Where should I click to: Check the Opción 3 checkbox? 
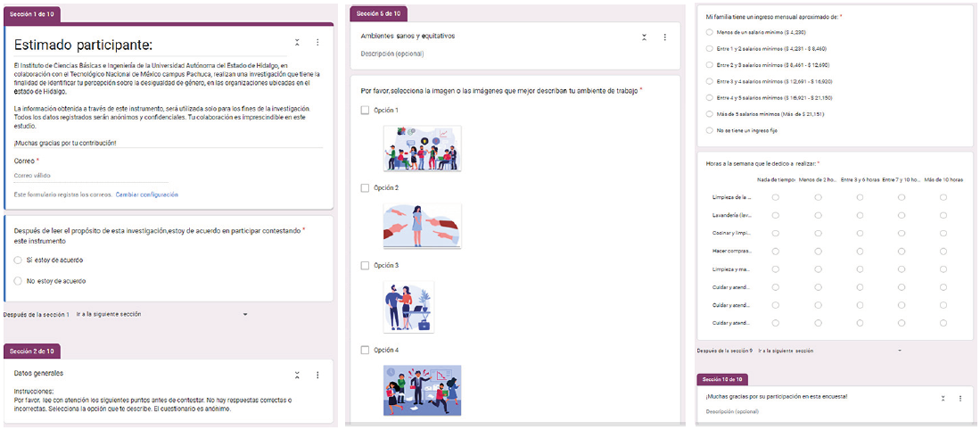pos(365,266)
